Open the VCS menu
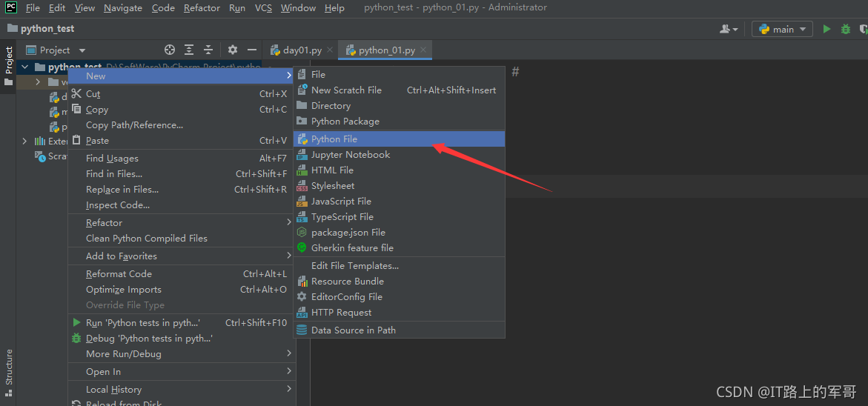The image size is (868, 406). click(263, 7)
